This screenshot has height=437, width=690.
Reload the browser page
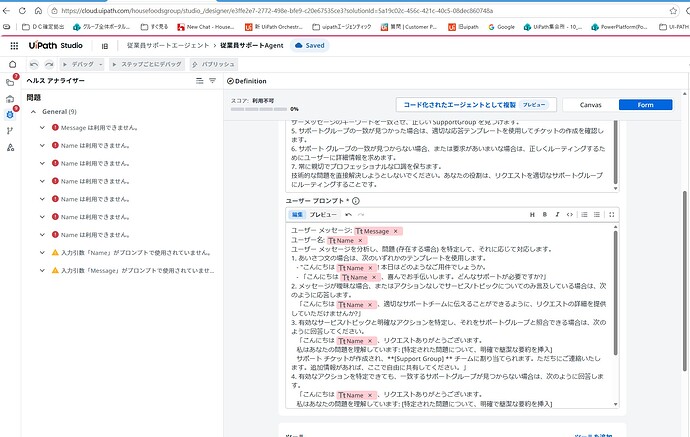coord(22,11)
